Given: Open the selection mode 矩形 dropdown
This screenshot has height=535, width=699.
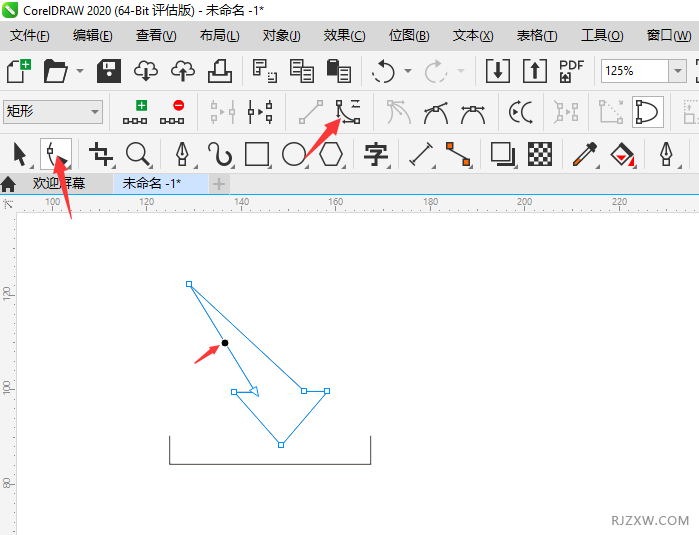Looking at the screenshot, I should (53, 111).
